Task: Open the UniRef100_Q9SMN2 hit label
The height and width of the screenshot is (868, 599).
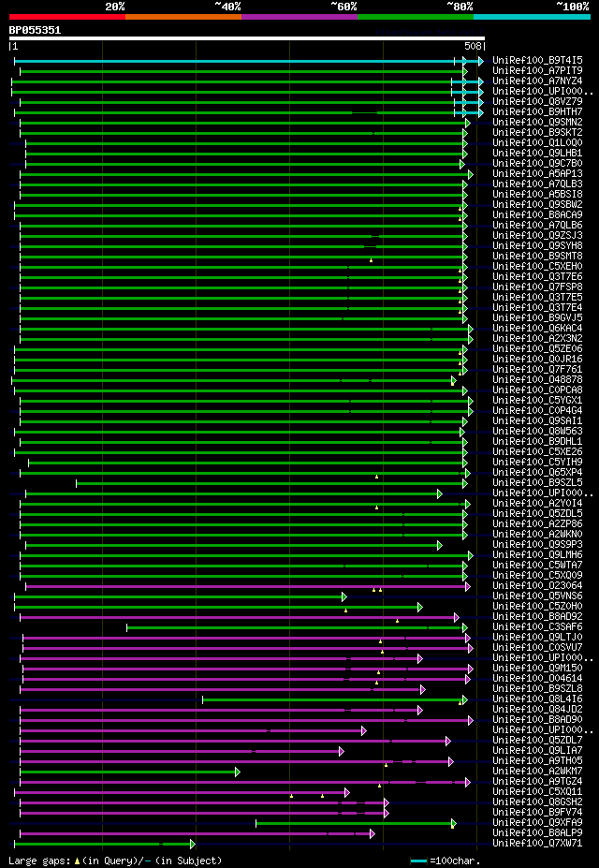Action: click(537, 123)
